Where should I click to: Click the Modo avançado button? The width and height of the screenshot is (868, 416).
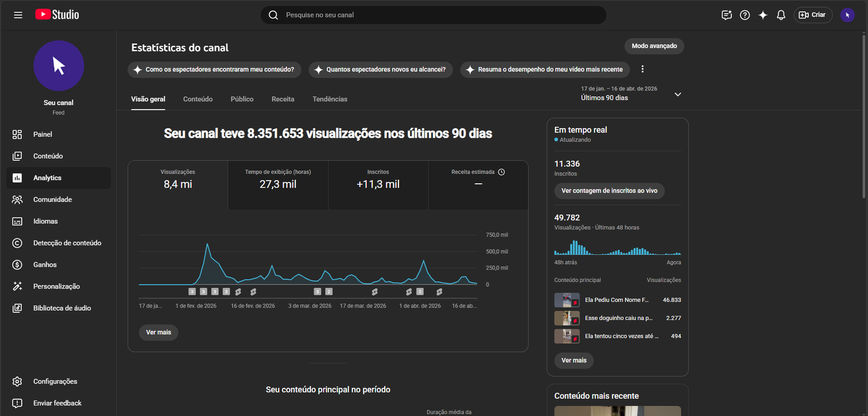pyautogui.click(x=654, y=46)
